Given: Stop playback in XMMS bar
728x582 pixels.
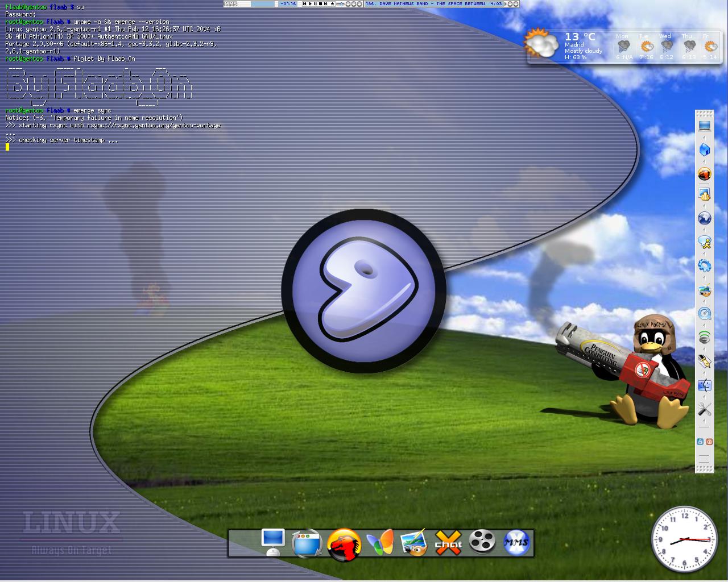Looking at the screenshot, I should [320, 3].
